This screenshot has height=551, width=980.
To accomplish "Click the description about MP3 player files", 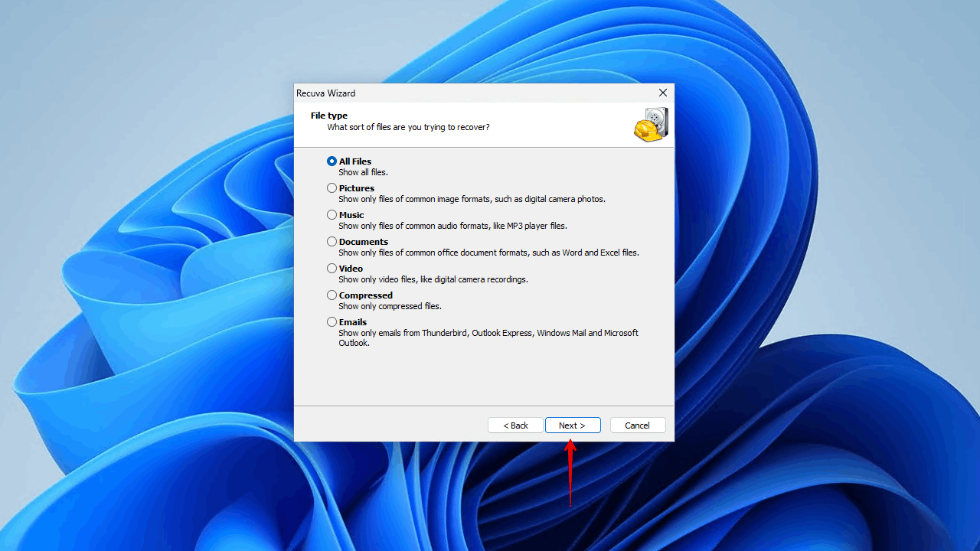I will click(x=452, y=226).
